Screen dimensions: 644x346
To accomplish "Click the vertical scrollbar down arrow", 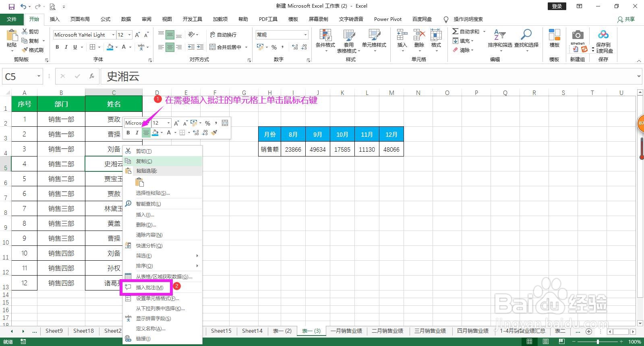I will click(x=640, y=323).
